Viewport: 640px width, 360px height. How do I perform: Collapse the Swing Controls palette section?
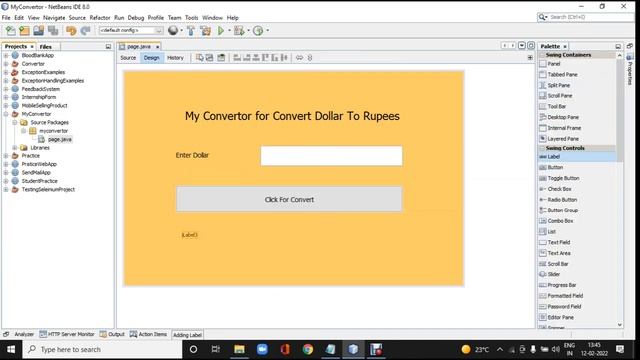(542, 148)
